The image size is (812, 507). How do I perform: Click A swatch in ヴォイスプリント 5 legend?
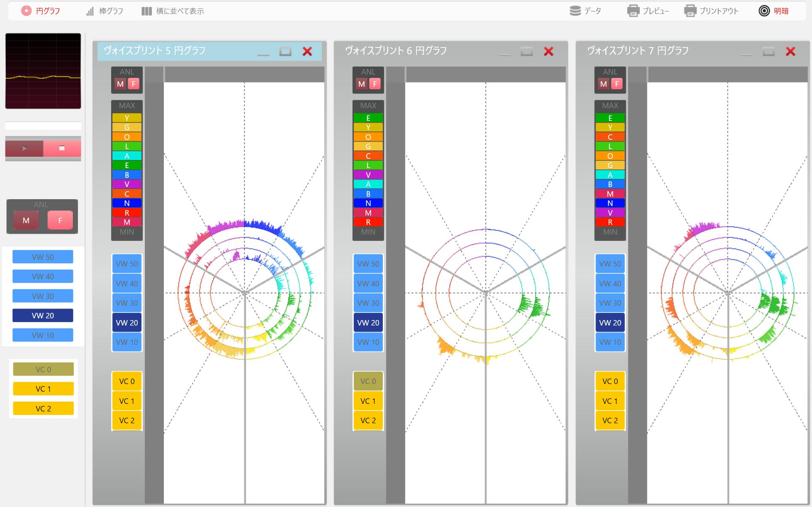pos(127,156)
